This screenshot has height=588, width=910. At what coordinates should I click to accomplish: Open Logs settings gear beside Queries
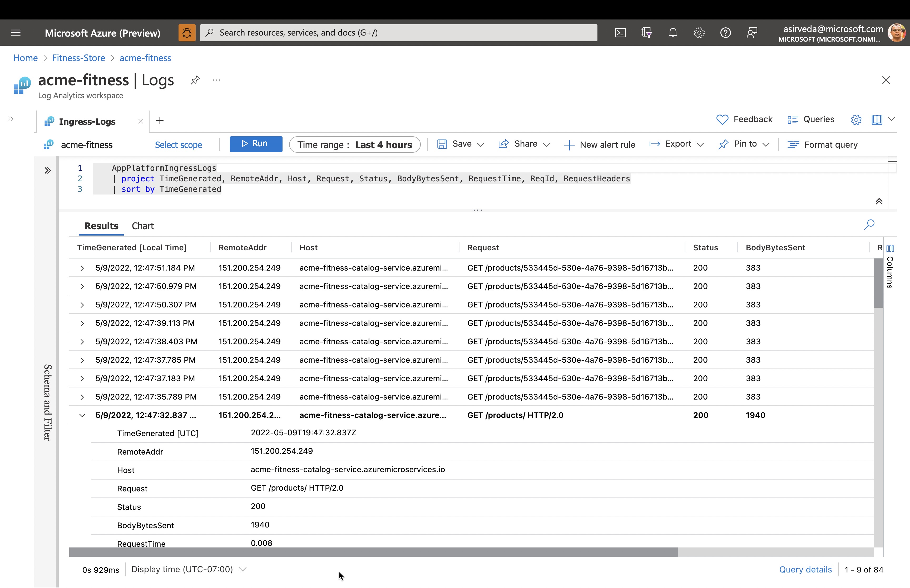tap(856, 120)
